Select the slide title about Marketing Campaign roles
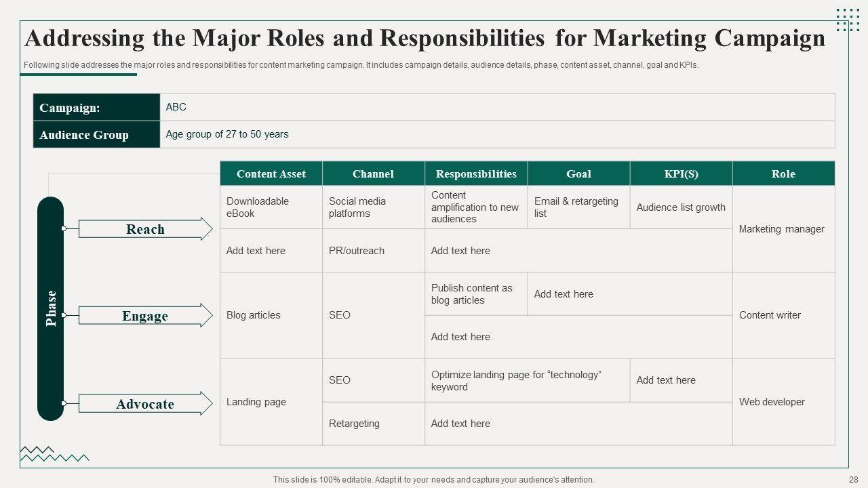 pos(425,38)
